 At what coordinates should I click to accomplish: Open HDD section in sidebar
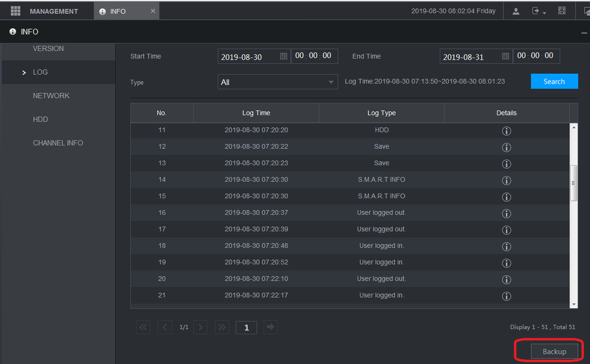pos(40,119)
